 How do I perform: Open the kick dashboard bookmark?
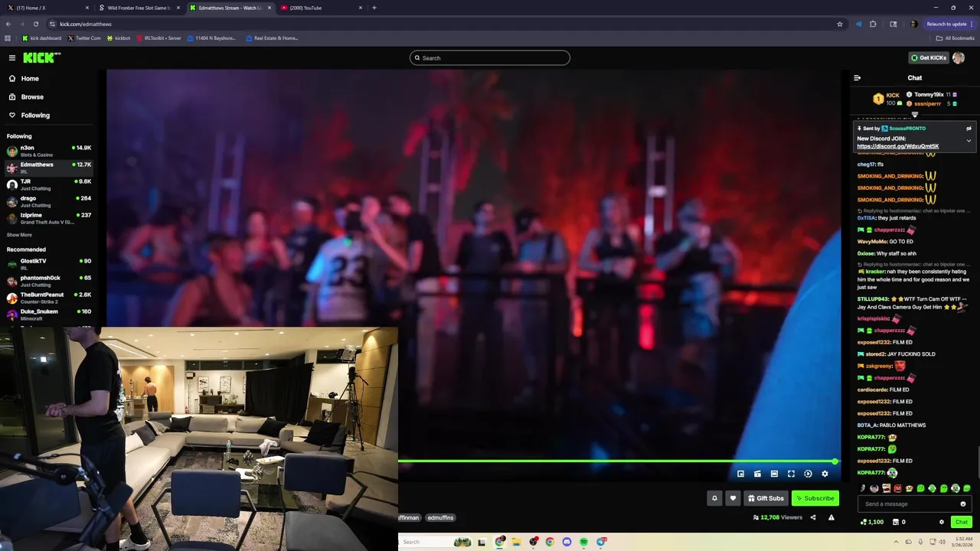(x=41, y=37)
